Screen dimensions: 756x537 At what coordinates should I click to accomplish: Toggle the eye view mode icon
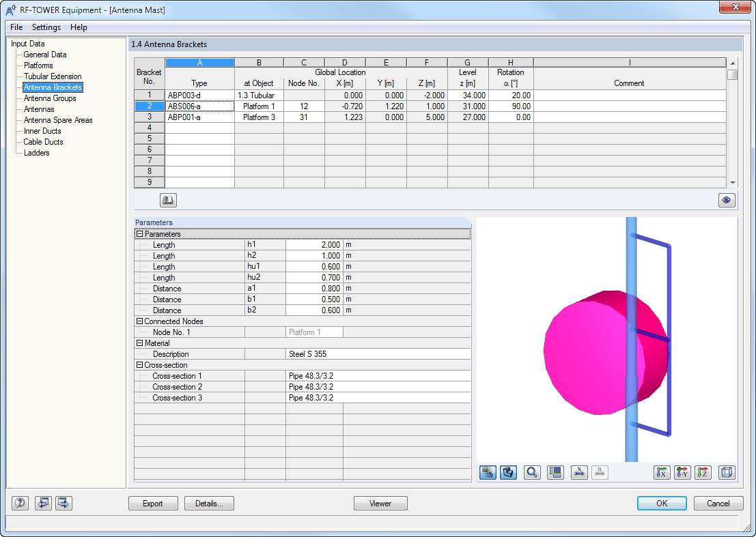click(727, 200)
